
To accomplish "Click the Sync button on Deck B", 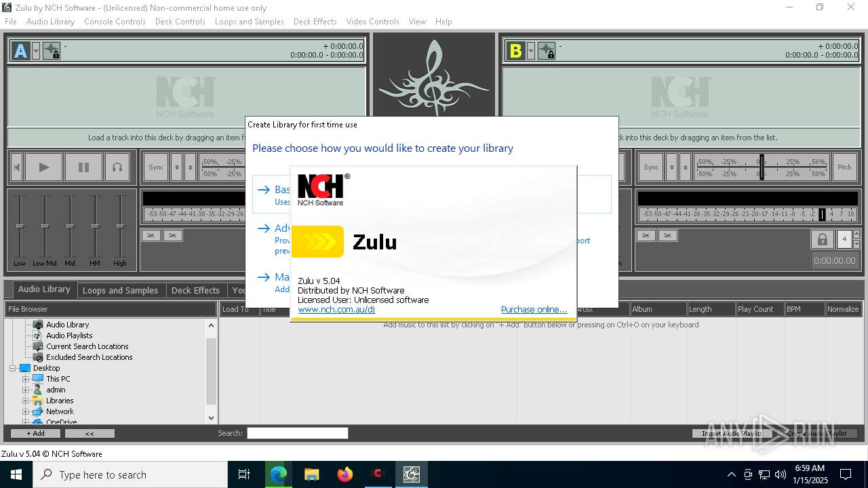I will (x=651, y=167).
